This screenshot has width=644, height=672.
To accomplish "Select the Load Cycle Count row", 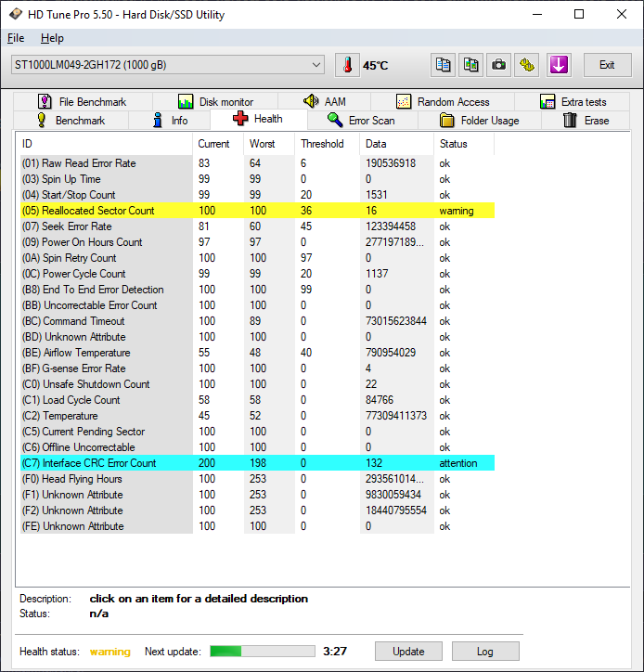I will [x=258, y=400].
